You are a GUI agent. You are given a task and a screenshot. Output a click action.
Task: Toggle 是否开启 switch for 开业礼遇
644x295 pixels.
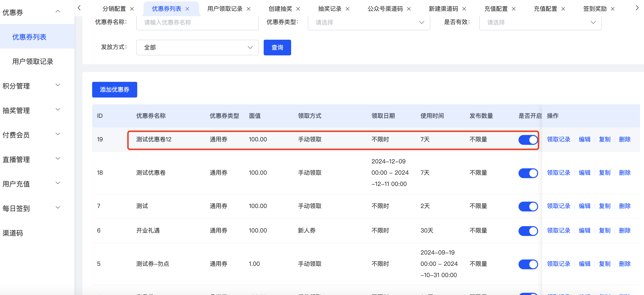click(528, 231)
